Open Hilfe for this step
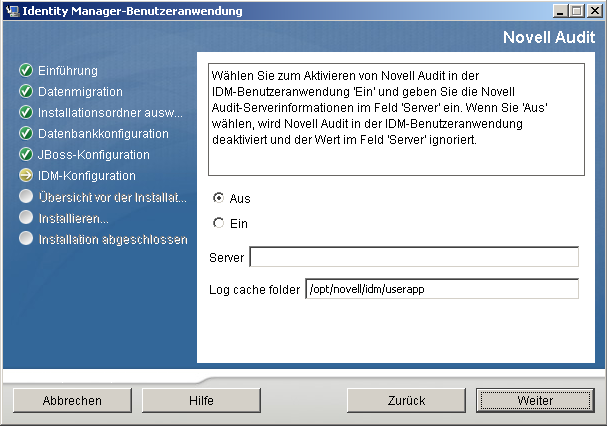The image size is (607, 426). click(x=201, y=400)
